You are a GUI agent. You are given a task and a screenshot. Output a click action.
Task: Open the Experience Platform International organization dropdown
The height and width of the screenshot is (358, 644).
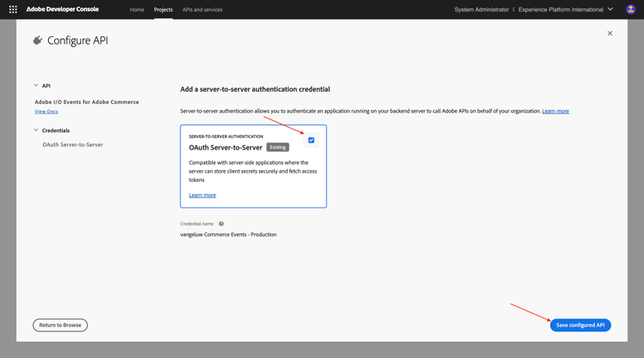(566, 9)
